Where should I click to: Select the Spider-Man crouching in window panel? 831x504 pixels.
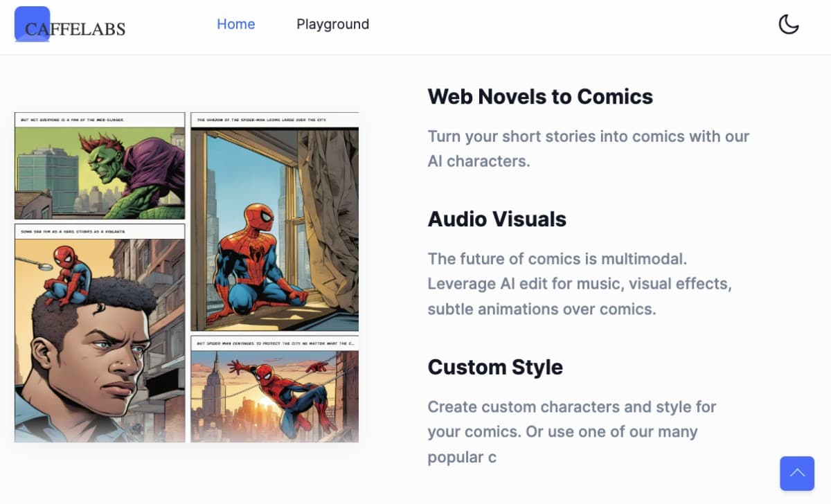tap(275, 230)
